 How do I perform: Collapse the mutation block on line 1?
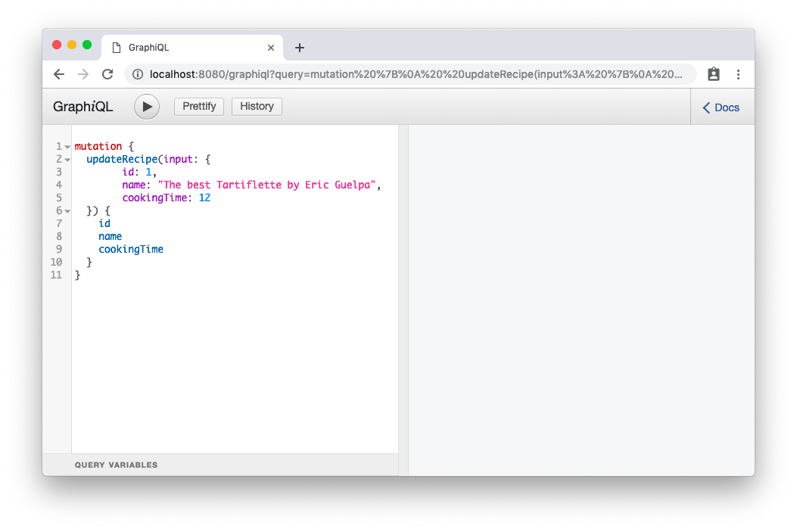pyautogui.click(x=67, y=146)
